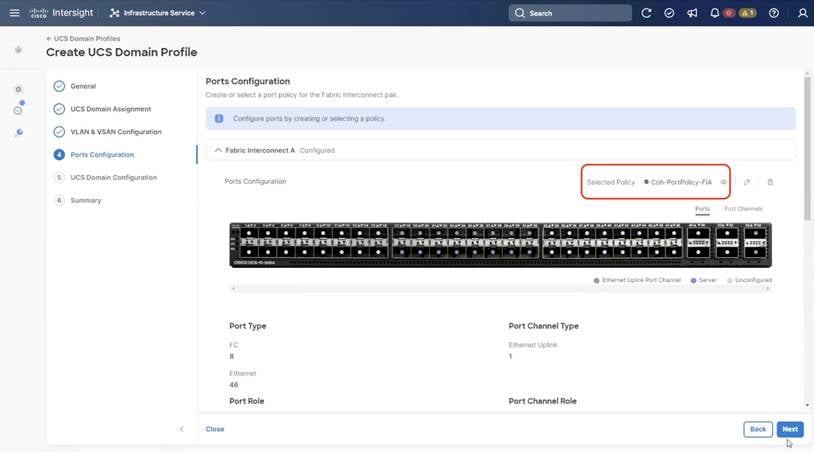Open the hamburger navigation menu
Screen dimensions: 814x452
[x=15, y=12]
